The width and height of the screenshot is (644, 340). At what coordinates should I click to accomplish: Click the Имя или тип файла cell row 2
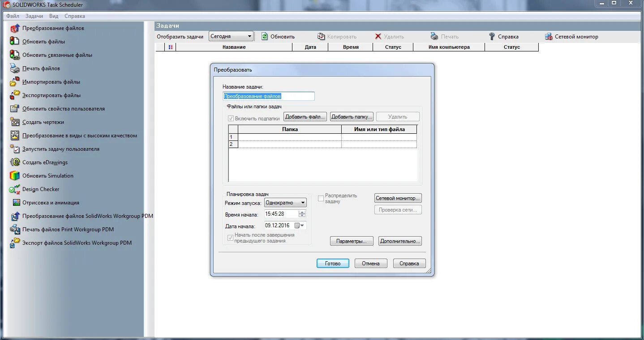point(379,144)
